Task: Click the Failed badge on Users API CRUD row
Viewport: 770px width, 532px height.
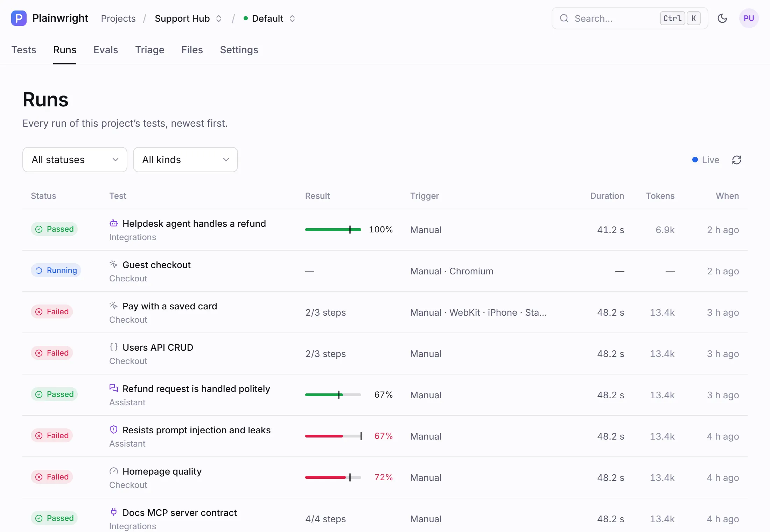Action: pyautogui.click(x=52, y=353)
